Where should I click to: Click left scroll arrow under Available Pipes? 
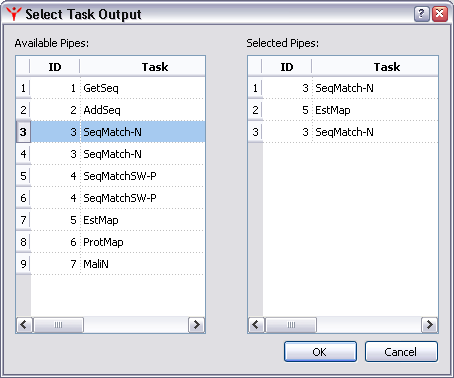(24, 325)
